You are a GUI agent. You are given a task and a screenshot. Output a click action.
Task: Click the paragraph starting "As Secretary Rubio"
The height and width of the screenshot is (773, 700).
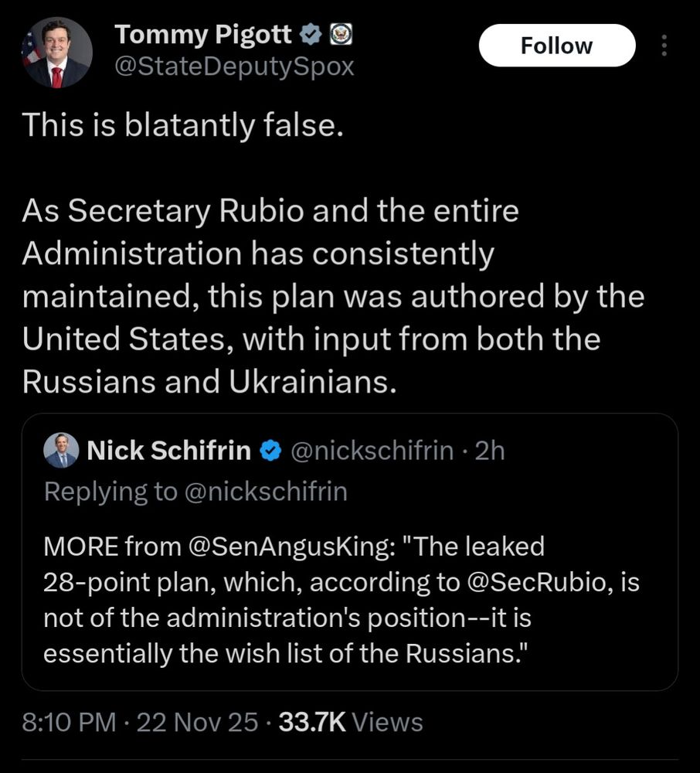click(x=332, y=297)
